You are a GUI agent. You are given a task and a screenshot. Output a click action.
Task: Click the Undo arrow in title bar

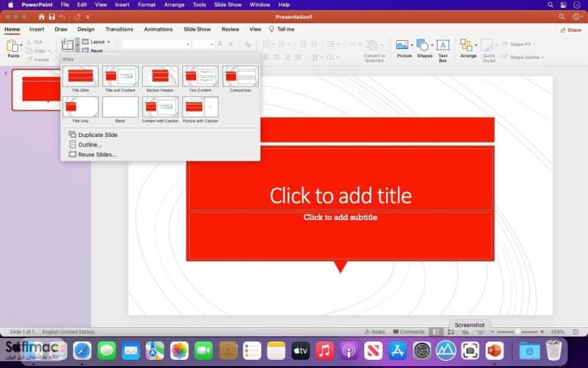tap(62, 17)
